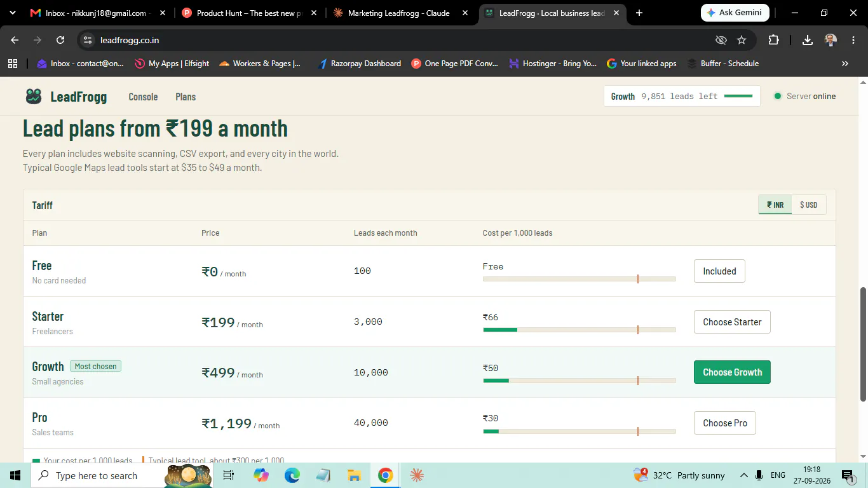Open the Plans nav item
The height and width of the screenshot is (488, 868).
(x=186, y=97)
